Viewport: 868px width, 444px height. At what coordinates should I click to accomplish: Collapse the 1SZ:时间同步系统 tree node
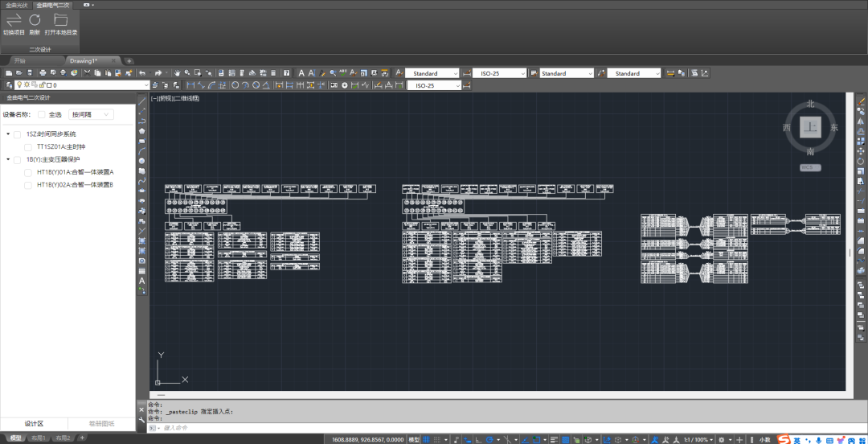7,134
